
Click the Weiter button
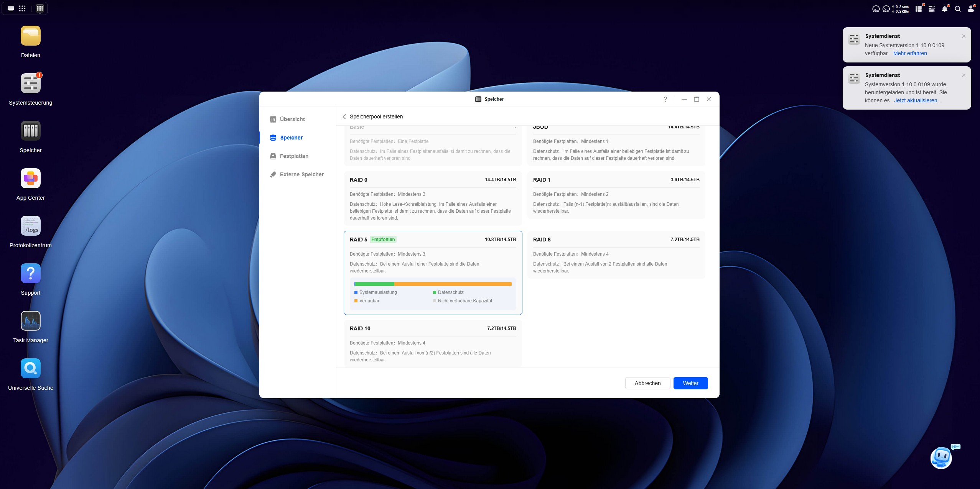pyautogui.click(x=690, y=383)
